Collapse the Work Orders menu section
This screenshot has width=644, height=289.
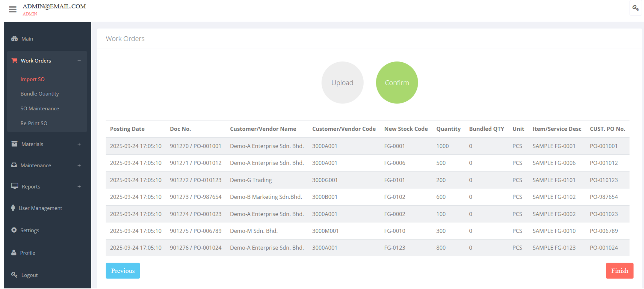[x=79, y=61]
